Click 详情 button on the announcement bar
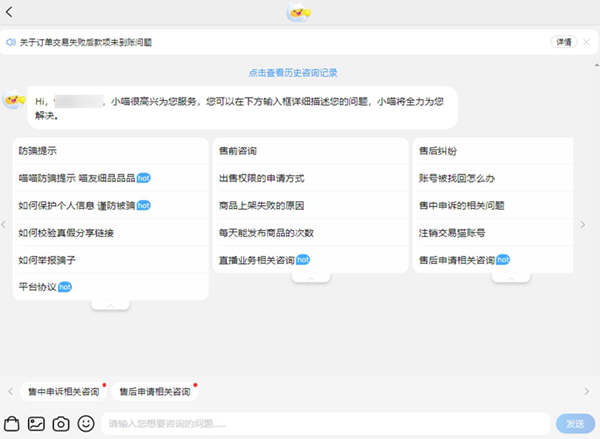 [563, 43]
